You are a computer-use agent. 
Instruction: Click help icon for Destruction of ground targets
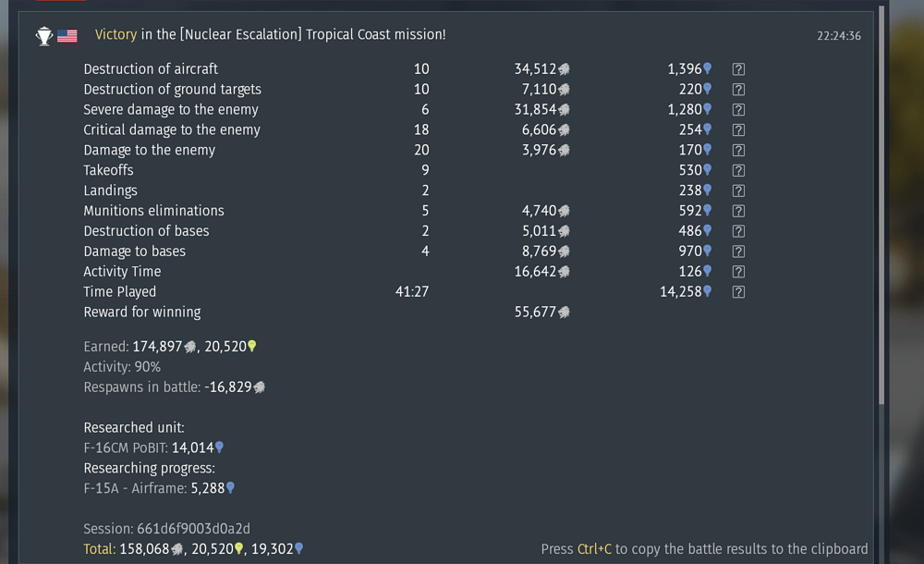coord(738,90)
